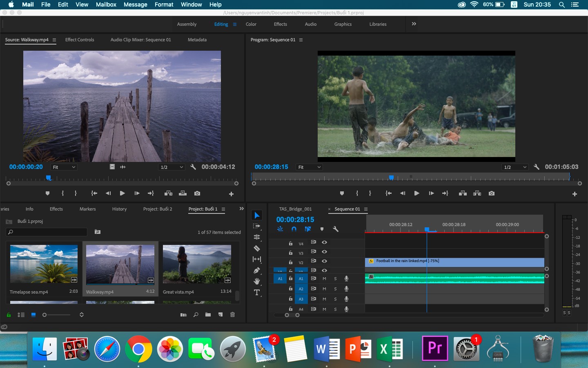Open the Mailbox menu in menu bar
The height and width of the screenshot is (368, 588).
[106, 4]
